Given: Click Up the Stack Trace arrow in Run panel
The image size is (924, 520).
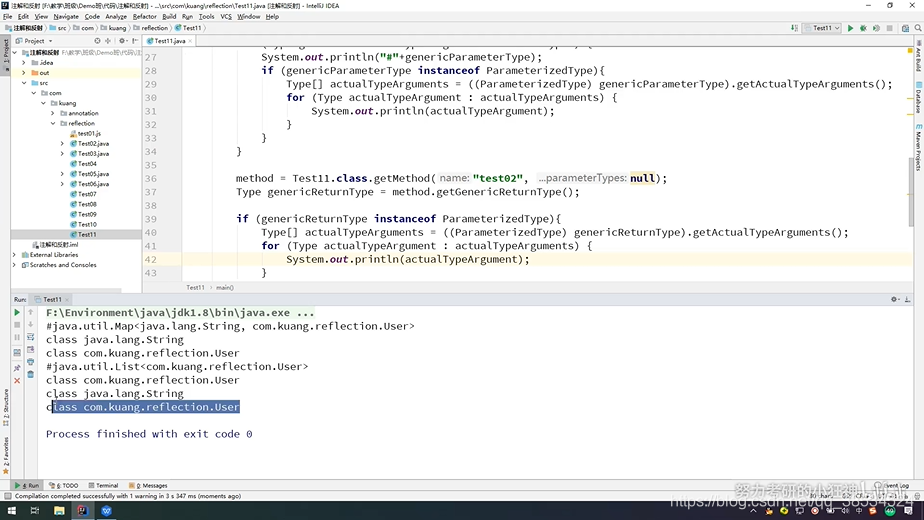Looking at the screenshot, I should [x=31, y=312].
